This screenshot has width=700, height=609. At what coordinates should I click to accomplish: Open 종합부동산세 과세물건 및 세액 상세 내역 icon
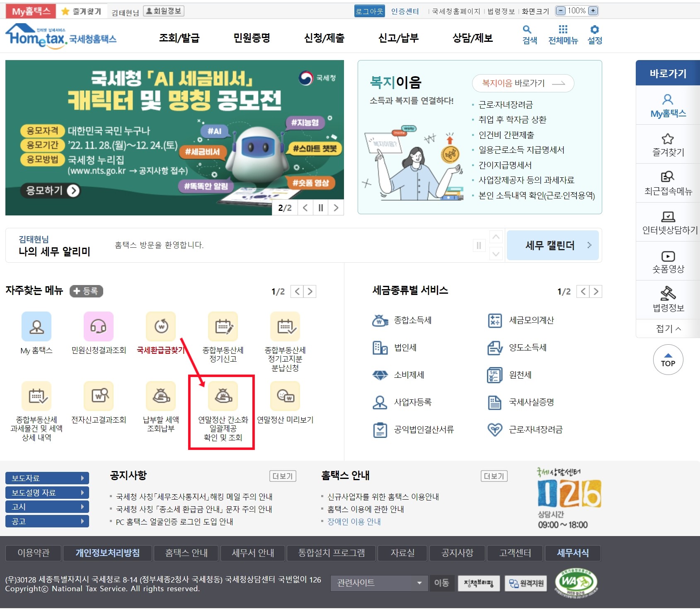tap(36, 396)
